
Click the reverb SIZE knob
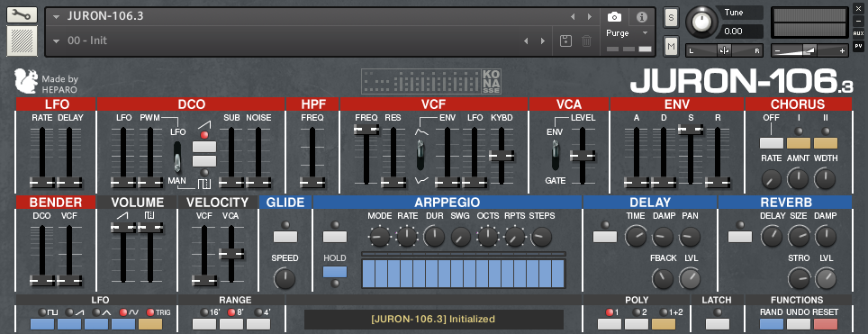798,237
